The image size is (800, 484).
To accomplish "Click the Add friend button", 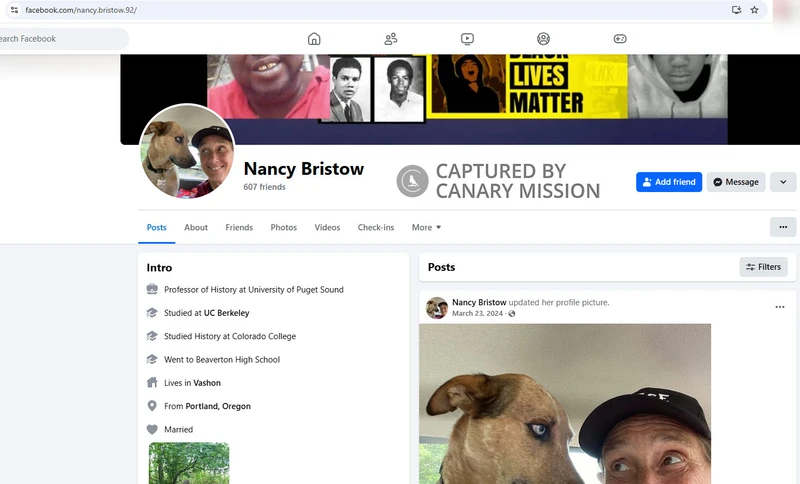I will 669,182.
